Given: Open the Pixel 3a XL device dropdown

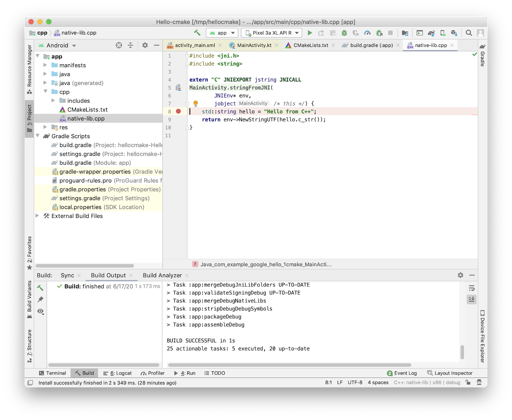Looking at the screenshot, I should tap(272, 33).
